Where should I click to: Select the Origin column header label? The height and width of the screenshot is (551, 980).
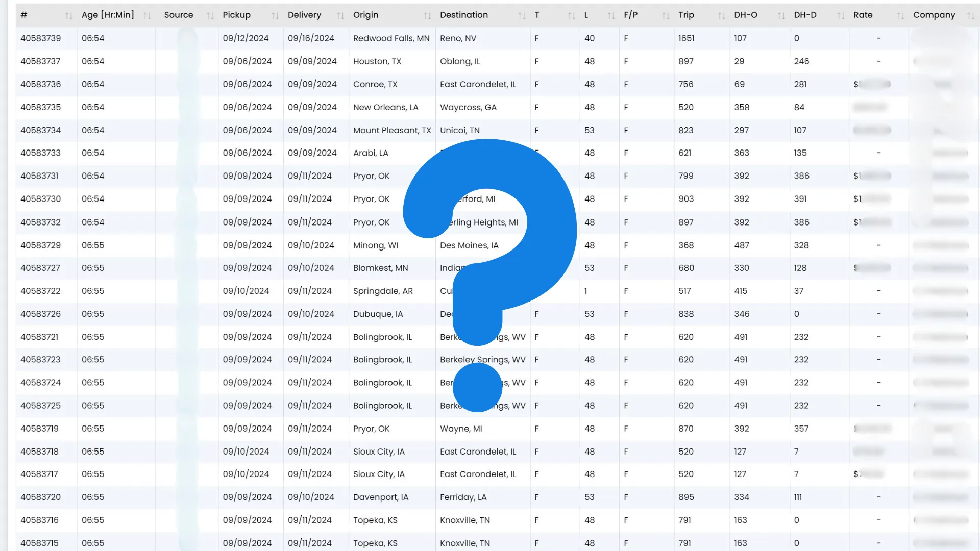[365, 15]
